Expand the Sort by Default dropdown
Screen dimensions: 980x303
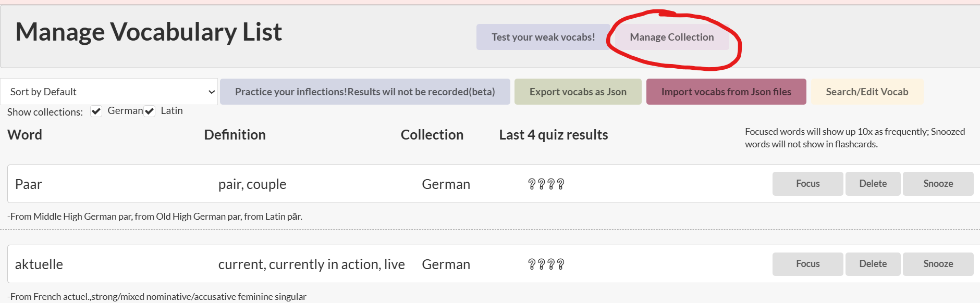109,92
